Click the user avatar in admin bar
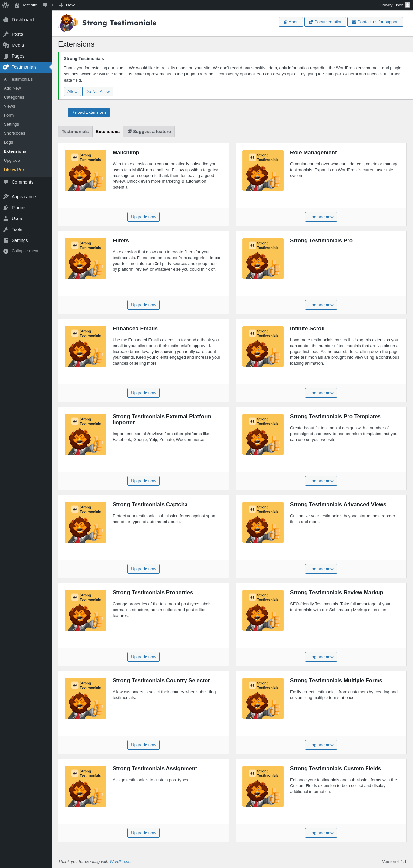This screenshot has width=413, height=868. pyautogui.click(x=407, y=5)
